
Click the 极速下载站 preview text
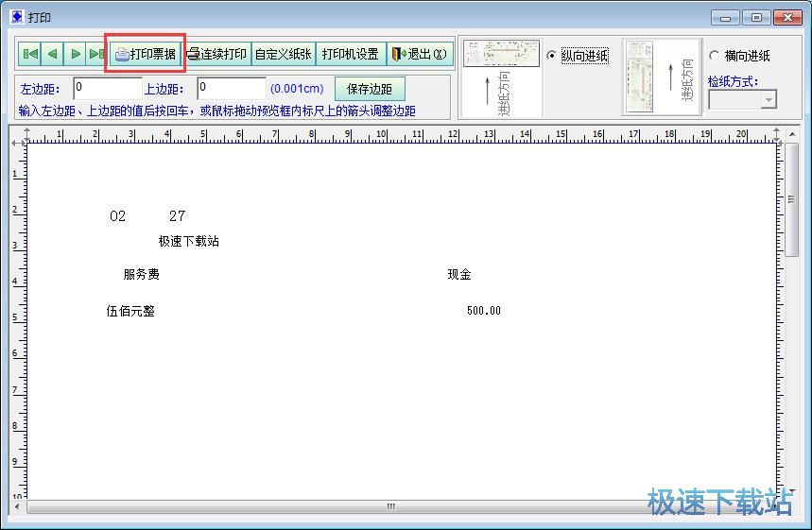point(189,241)
